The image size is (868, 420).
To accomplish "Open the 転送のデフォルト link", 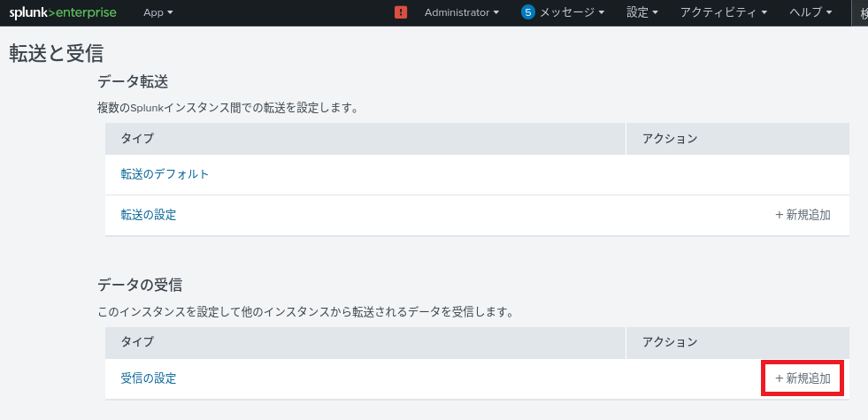I will 165,174.
